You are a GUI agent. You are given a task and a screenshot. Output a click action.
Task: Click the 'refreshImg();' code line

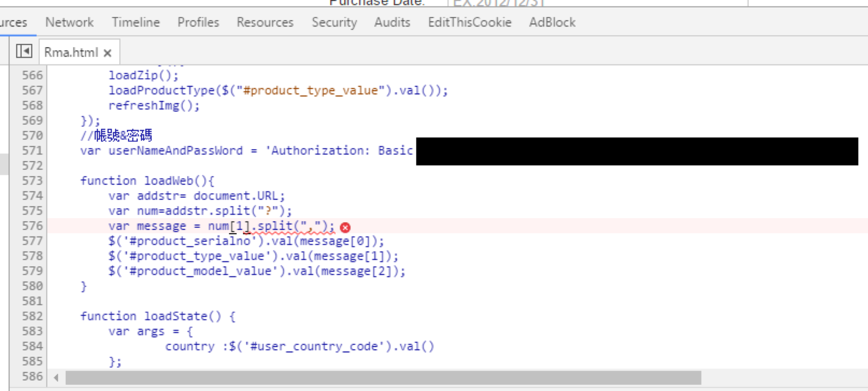[154, 106]
